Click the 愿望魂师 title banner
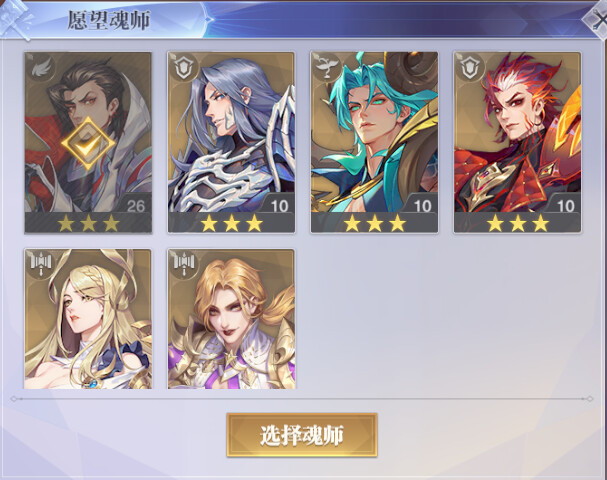This screenshot has width=607, height=480. [x=109, y=20]
